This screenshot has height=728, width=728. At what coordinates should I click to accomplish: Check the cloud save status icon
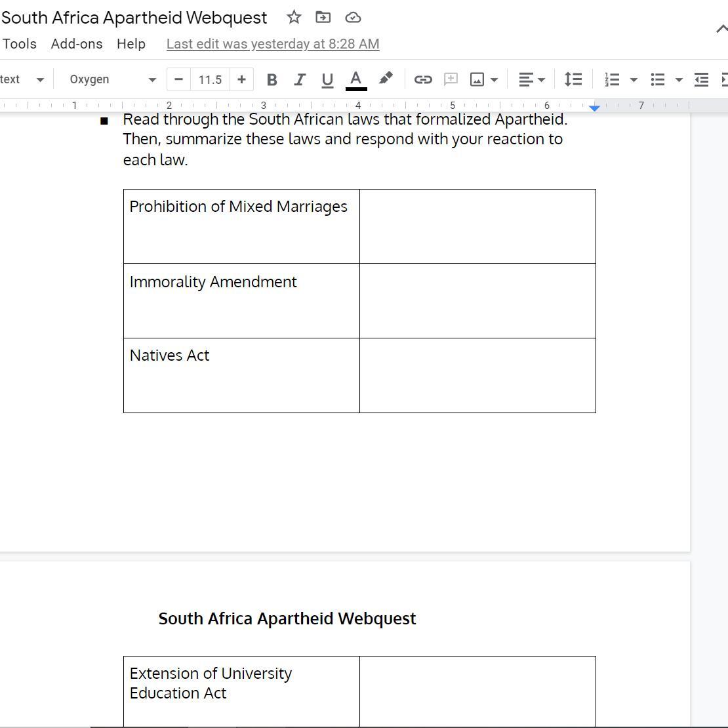(x=353, y=18)
